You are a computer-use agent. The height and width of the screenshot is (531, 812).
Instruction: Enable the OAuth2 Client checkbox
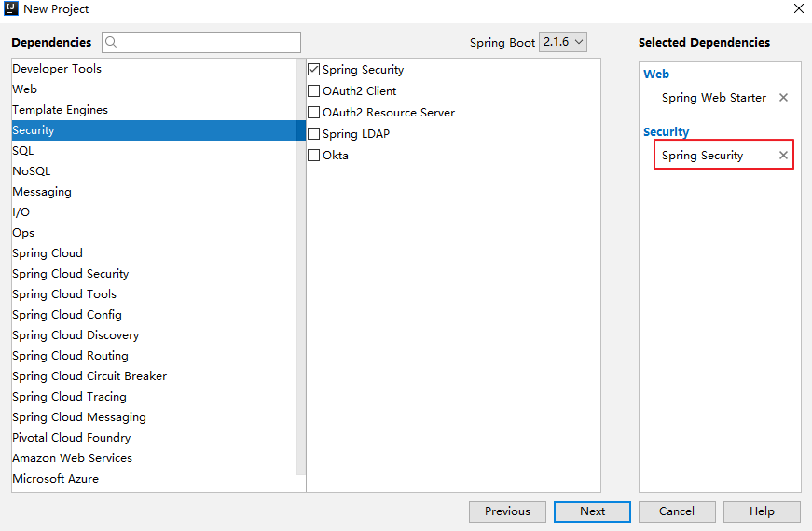[x=314, y=91]
